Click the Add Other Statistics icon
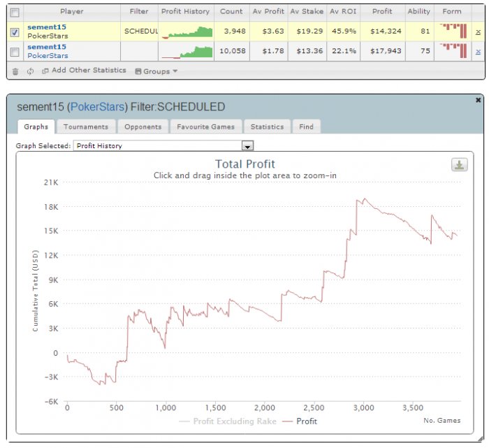This screenshot has height=448, width=489. (45, 71)
